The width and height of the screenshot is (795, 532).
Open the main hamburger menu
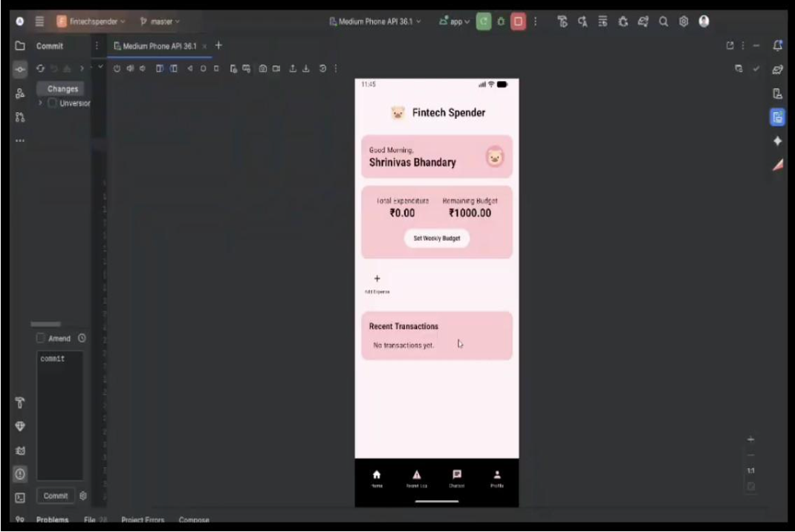(39, 22)
